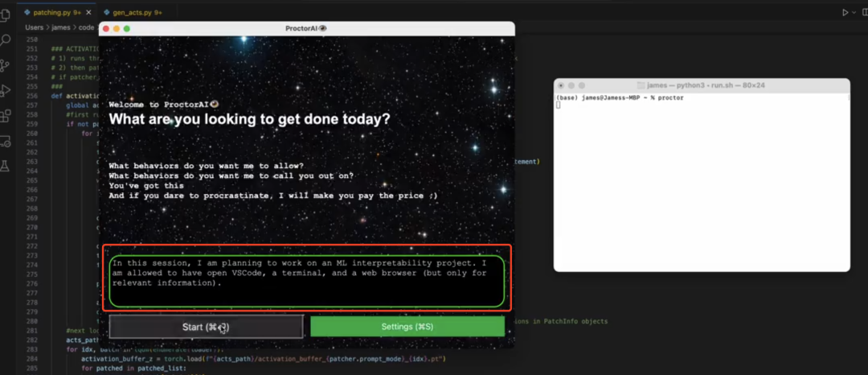Click 'You've got this' line in ProctorAI
868x375 pixels.
click(146, 186)
